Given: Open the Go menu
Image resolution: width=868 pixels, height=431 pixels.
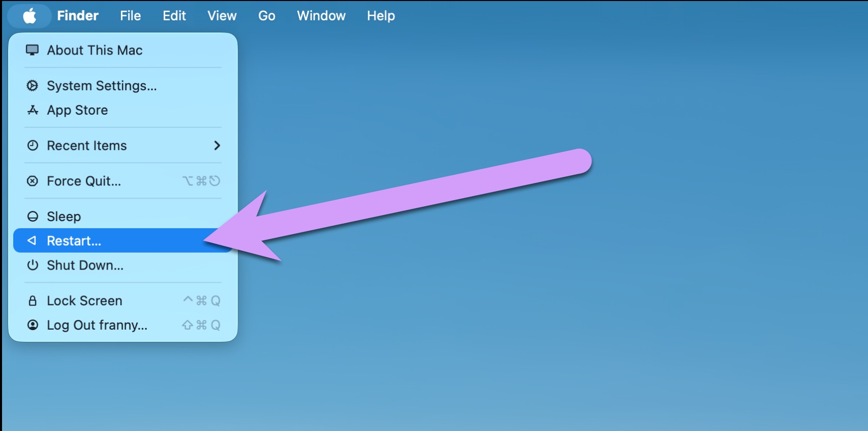Looking at the screenshot, I should click(x=266, y=16).
